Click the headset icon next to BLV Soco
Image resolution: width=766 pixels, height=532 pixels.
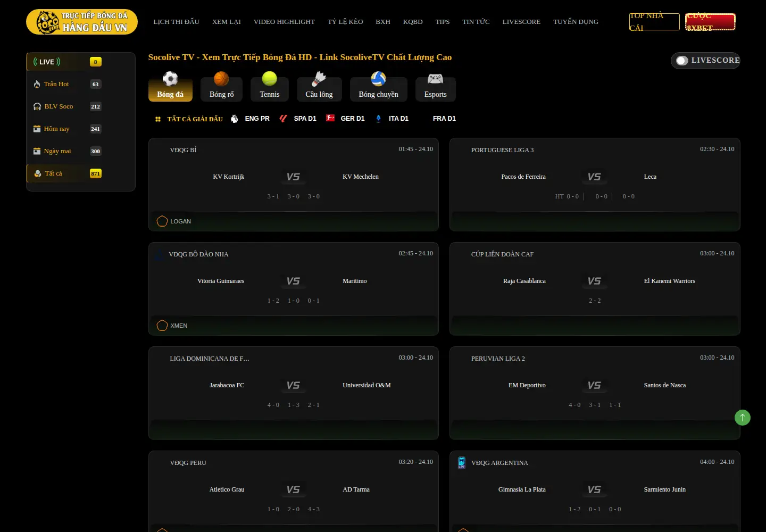click(x=37, y=106)
